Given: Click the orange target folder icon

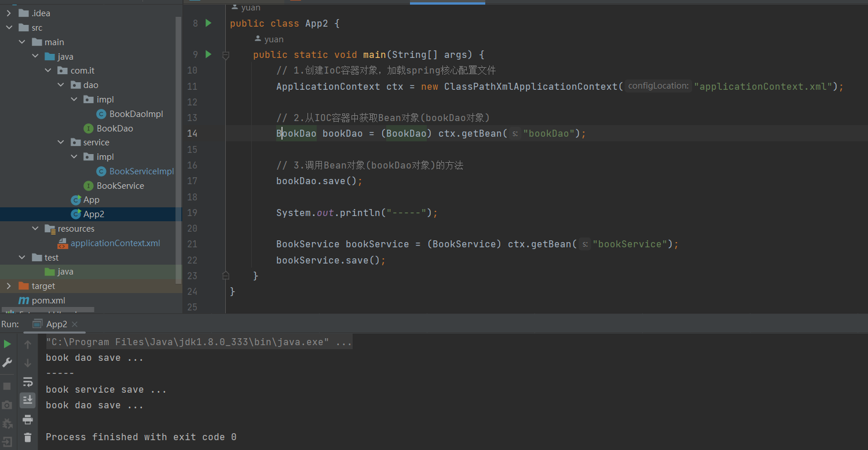Looking at the screenshot, I should (24, 286).
